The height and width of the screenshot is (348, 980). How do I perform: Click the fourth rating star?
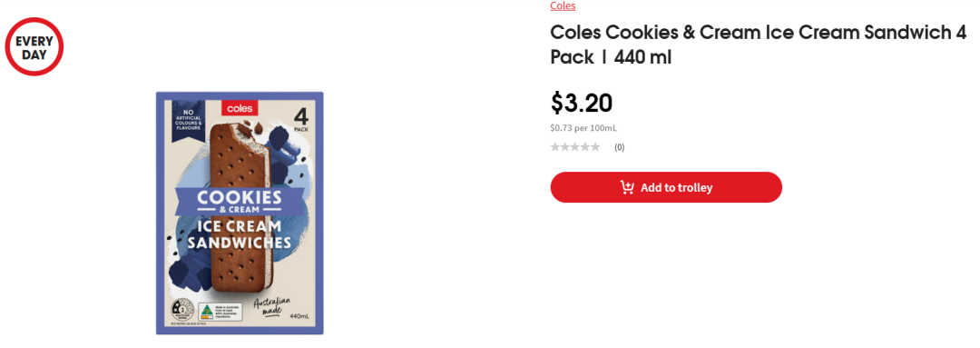tap(585, 147)
